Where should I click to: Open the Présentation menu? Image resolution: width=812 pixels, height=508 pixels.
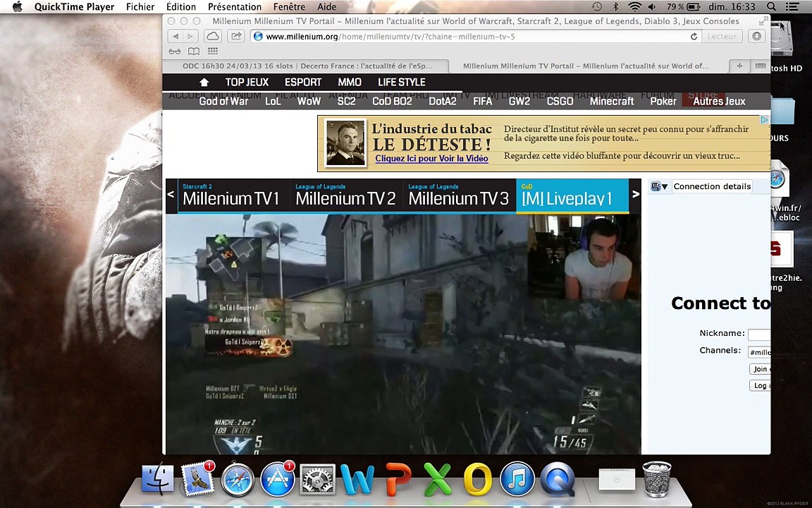click(235, 7)
